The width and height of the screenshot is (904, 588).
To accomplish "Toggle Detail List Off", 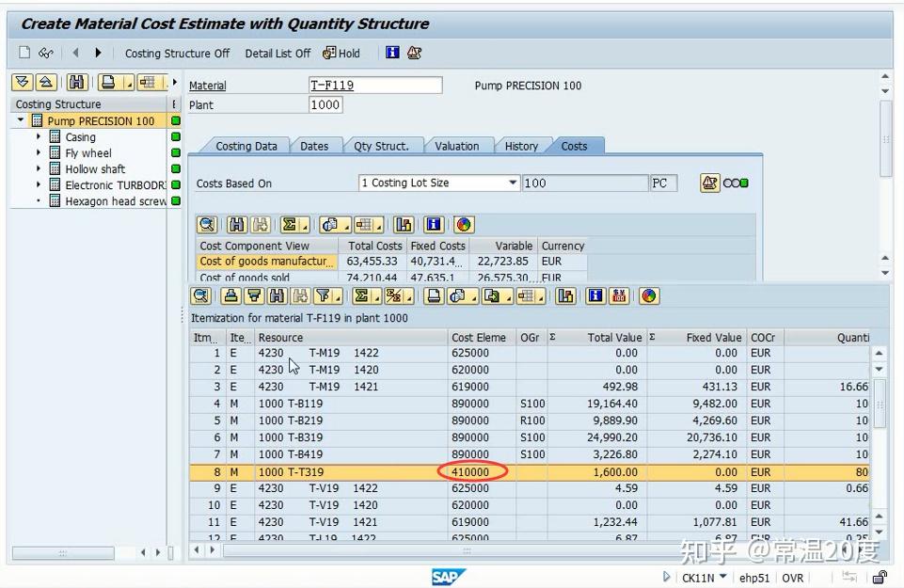I will pos(278,54).
